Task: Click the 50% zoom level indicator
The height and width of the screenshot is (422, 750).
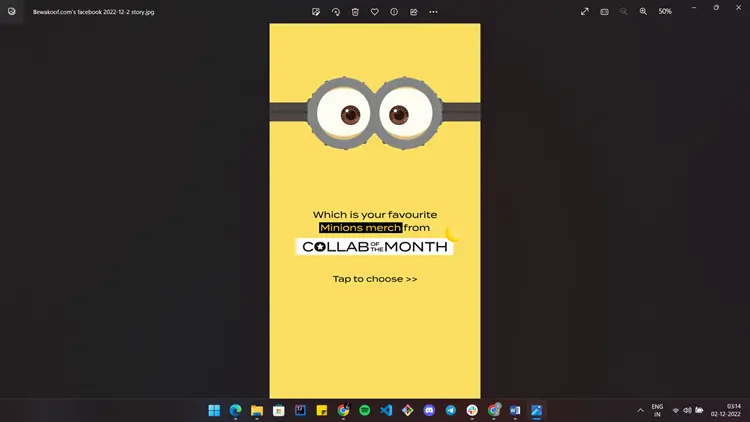Action: (x=665, y=12)
